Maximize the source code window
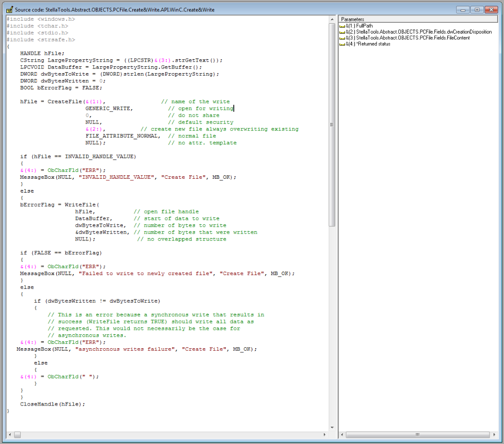 coord(477,10)
